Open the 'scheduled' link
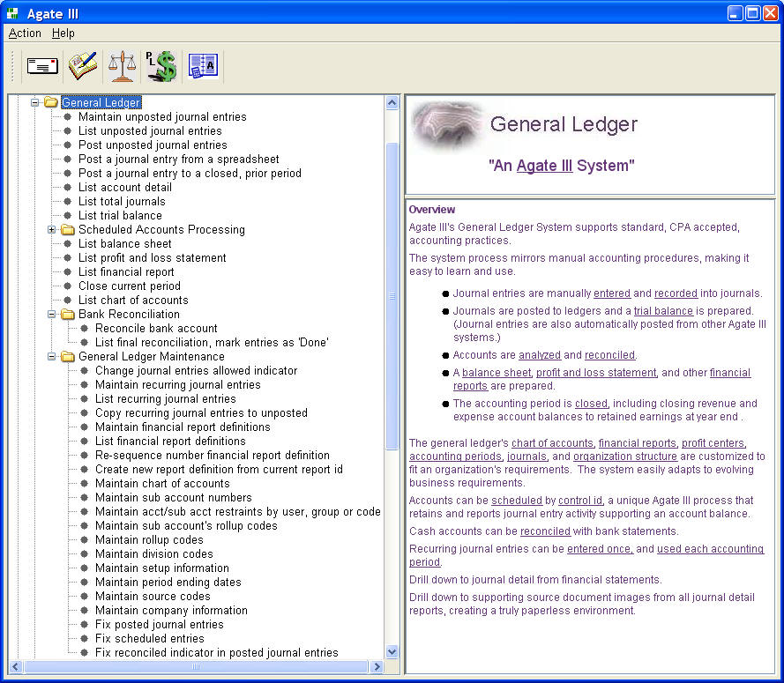The width and height of the screenshot is (784, 683). pyautogui.click(x=517, y=501)
